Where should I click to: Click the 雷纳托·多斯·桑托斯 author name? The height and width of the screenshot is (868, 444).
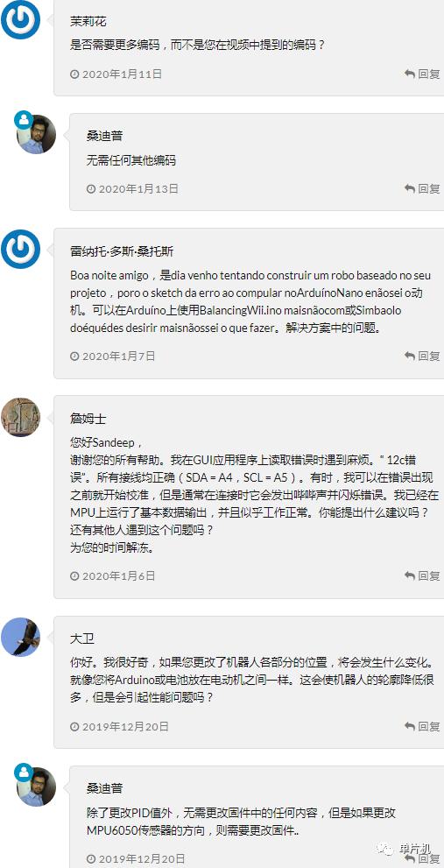point(122,251)
